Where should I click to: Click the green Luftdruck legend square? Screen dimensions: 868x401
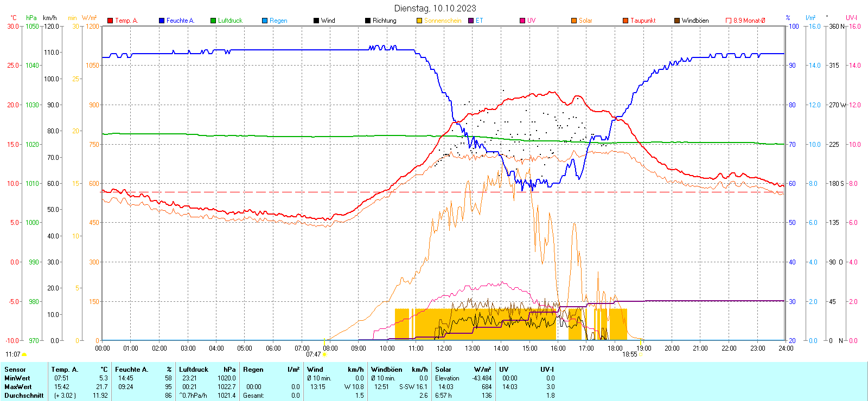coord(213,21)
